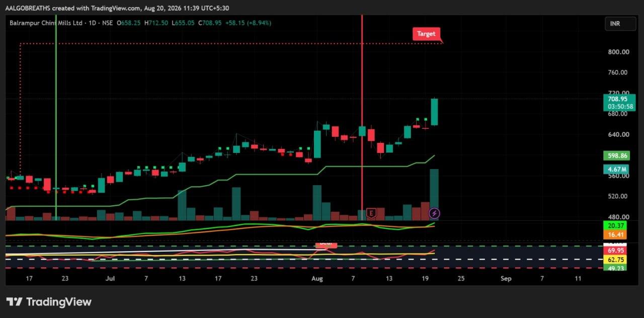Click the earnings E marker icon
Viewport: 644px width, 318px height.
click(372, 213)
